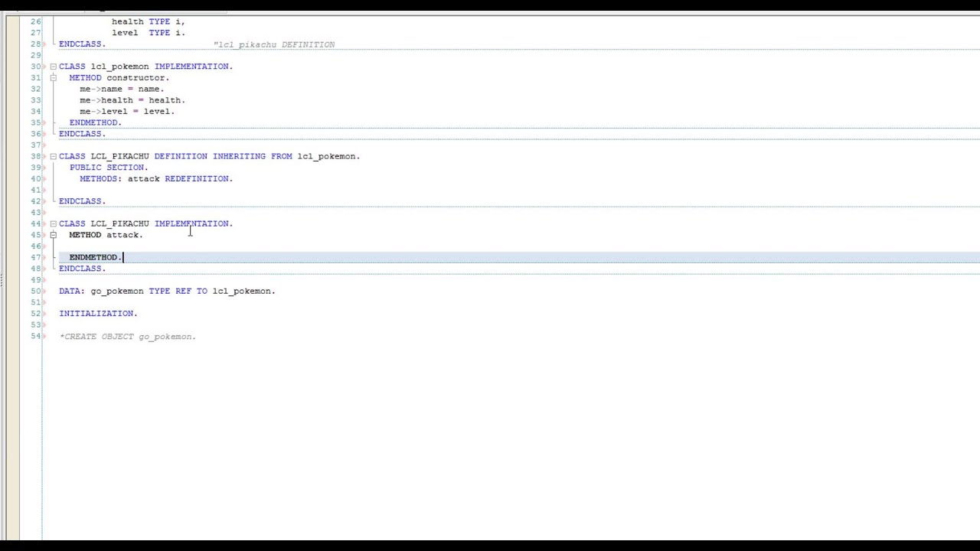Collapse the lcl_pokemon IMPLEMENTATION class fold
The image size is (980, 551).
tap(53, 67)
